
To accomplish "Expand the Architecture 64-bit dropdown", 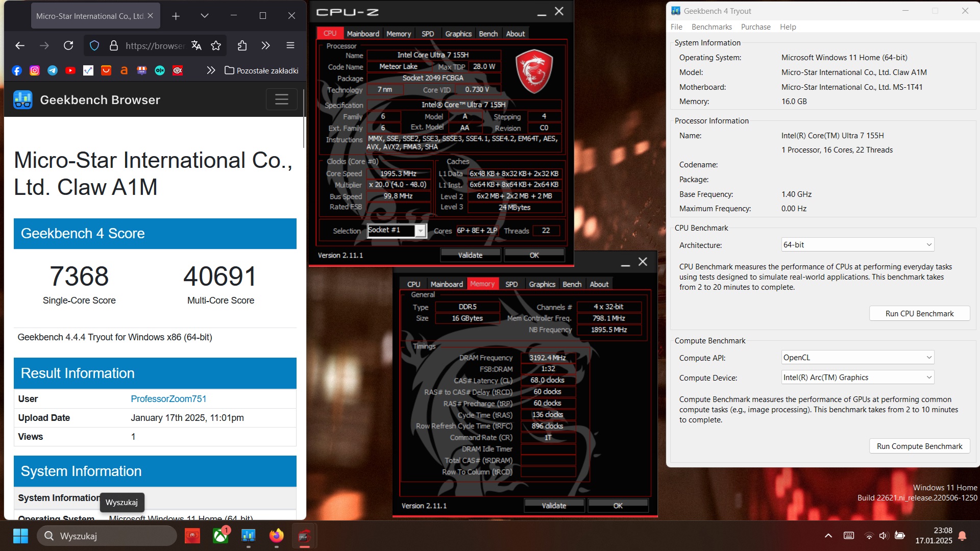I will point(857,245).
